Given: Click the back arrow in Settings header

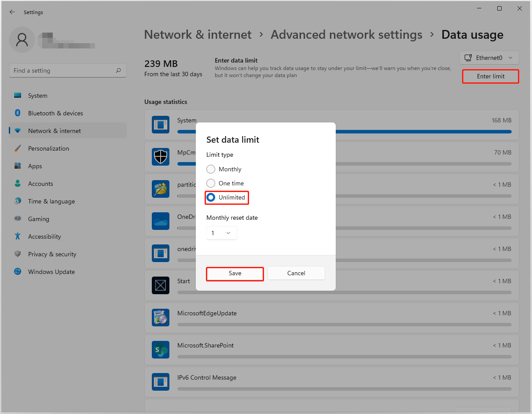Looking at the screenshot, I should (12, 12).
